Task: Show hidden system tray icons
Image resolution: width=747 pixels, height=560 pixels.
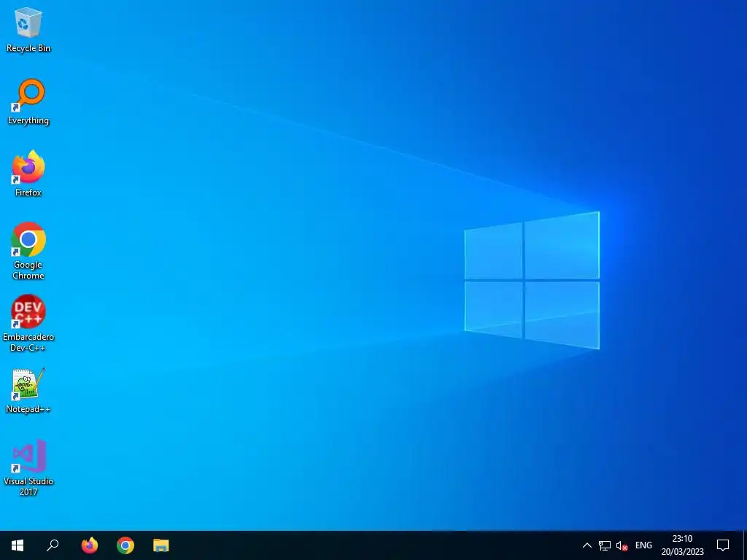Action: [587, 545]
